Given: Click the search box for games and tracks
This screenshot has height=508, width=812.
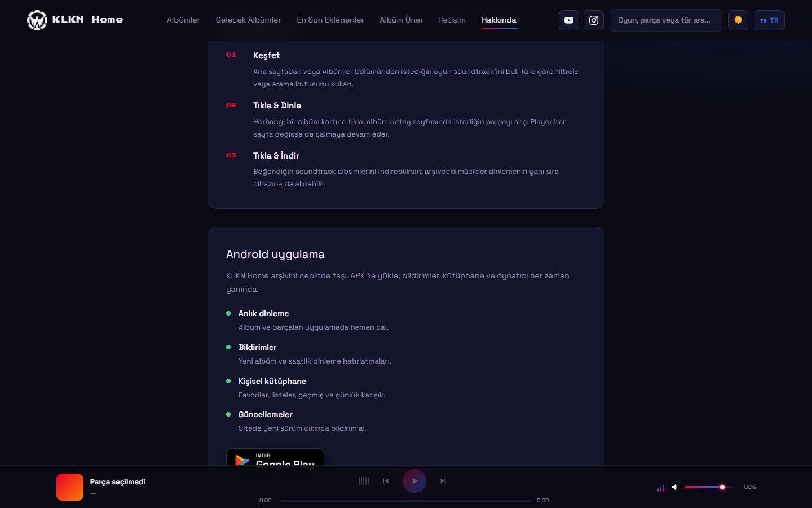Looking at the screenshot, I should pos(666,20).
